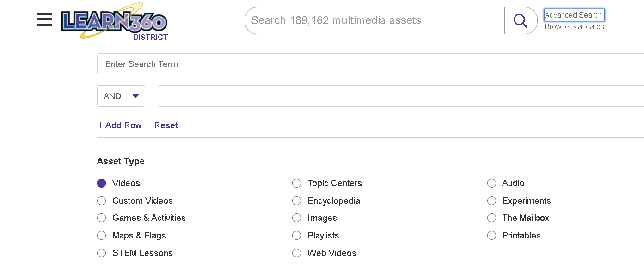The width and height of the screenshot is (644, 269).
Task: Click the Enter Search Term field
Action: [x=370, y=64]
